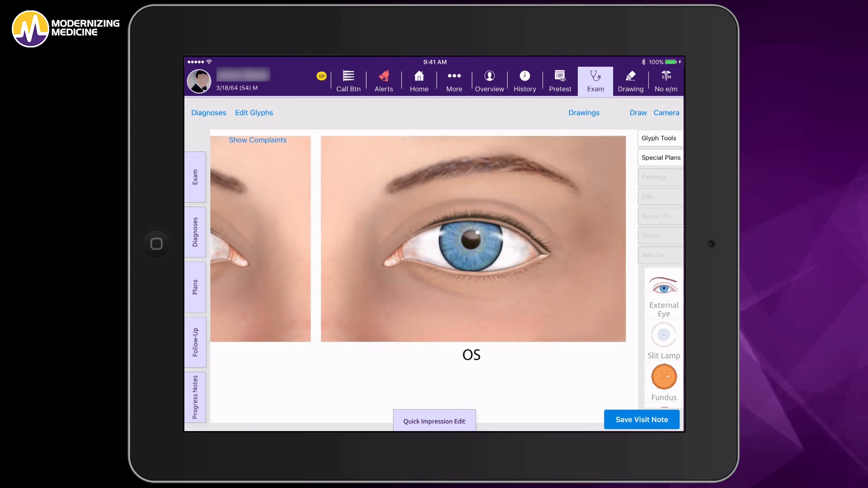Open Quick Impression Edit

tap(434, 421)
